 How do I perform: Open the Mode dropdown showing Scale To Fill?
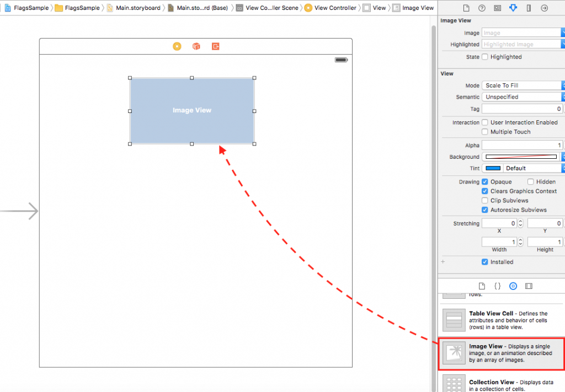pyautogui.click(x=521, y=85)
